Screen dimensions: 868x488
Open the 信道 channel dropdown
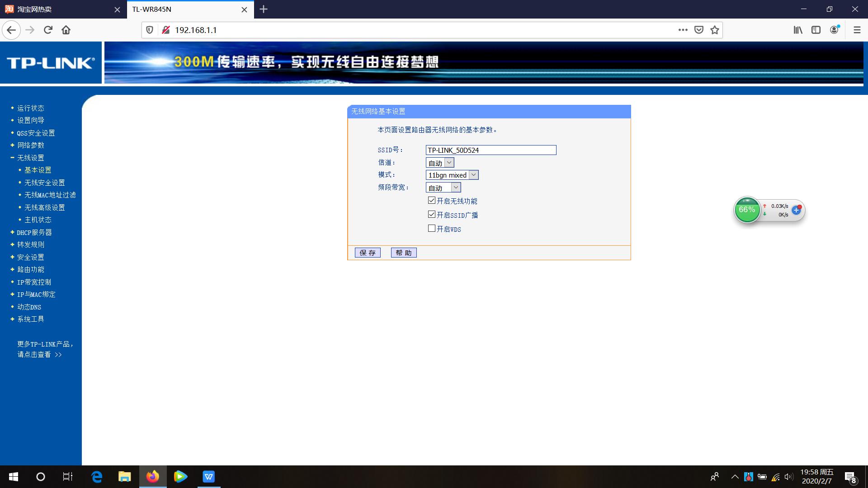440,163
